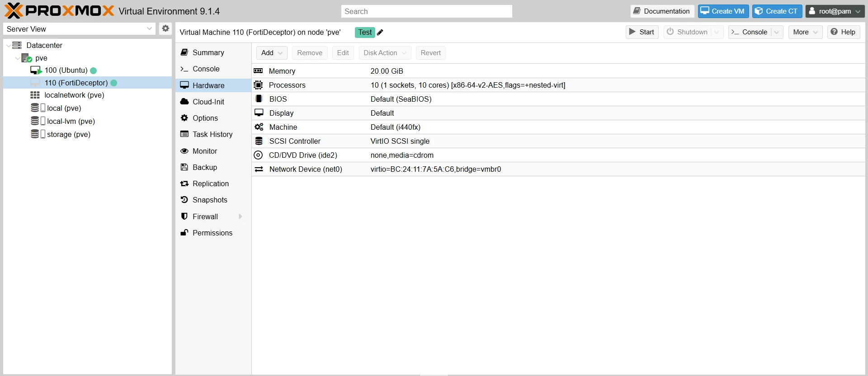Click the Revert button

(431, 53)
